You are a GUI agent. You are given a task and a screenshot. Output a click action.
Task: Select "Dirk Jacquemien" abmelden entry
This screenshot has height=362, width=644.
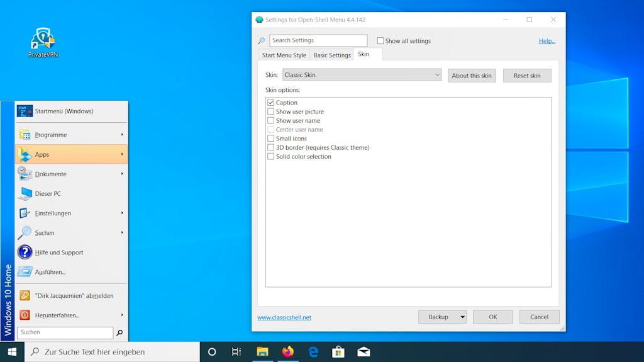[72, 295]
